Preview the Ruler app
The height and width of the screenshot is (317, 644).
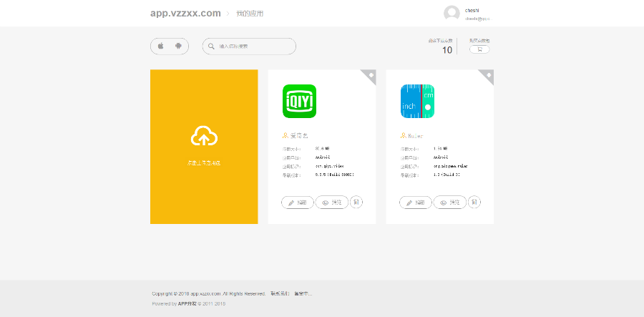[x=450, y=203]
